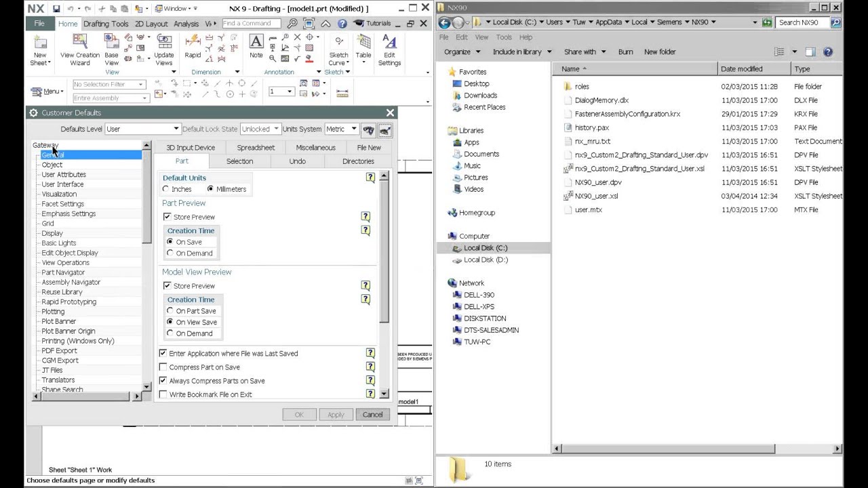The height and width of the screenshot is (488, 868).
Task: Sort by Date modified column header
Action: tap(754, 68)
